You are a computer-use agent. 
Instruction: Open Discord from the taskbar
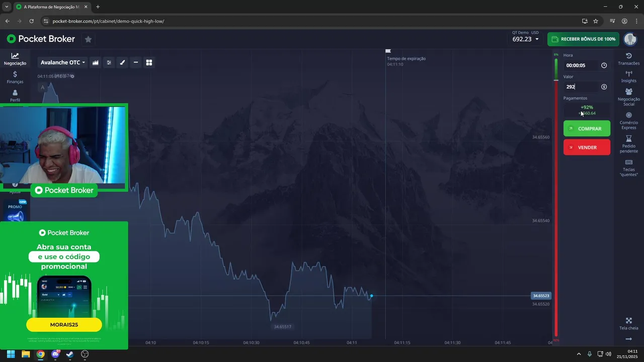(x=55, y=354)
